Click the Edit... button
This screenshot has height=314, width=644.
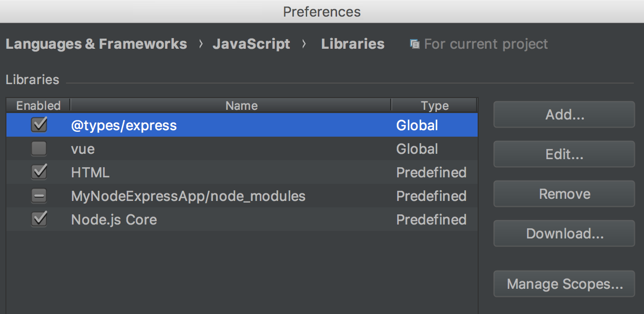563,154
